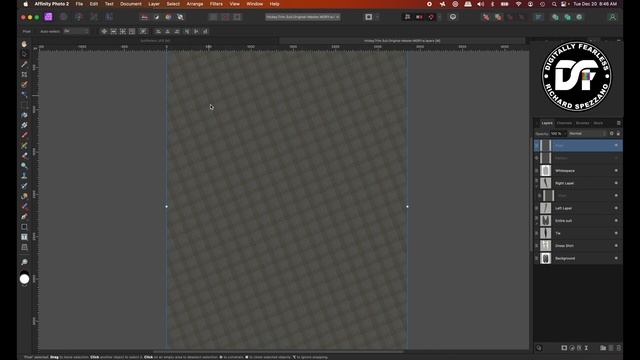Select the View (hand) tool
640x360 pixels.
pos(24,44)
